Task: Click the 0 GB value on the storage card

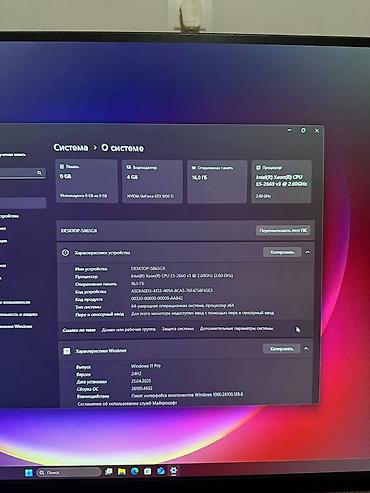Action: click(x=66, y=176)
